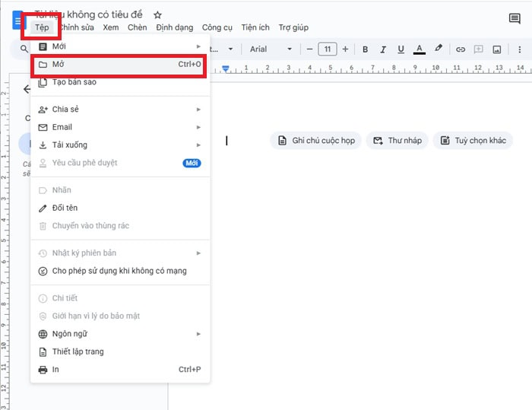Toggle underline formatting
This screenshot has width=532, height=410.
point(401,49)
